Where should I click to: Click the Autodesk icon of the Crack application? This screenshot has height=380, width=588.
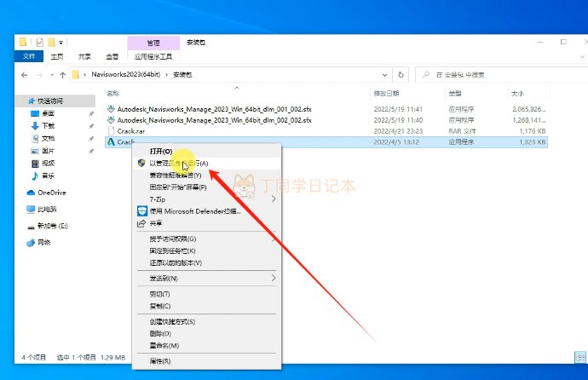[111, 142]
